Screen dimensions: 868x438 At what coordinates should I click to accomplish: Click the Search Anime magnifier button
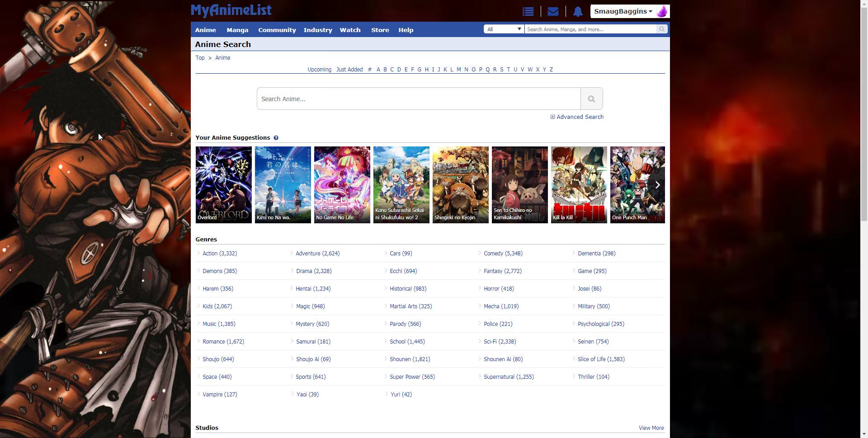click(591, 99)
